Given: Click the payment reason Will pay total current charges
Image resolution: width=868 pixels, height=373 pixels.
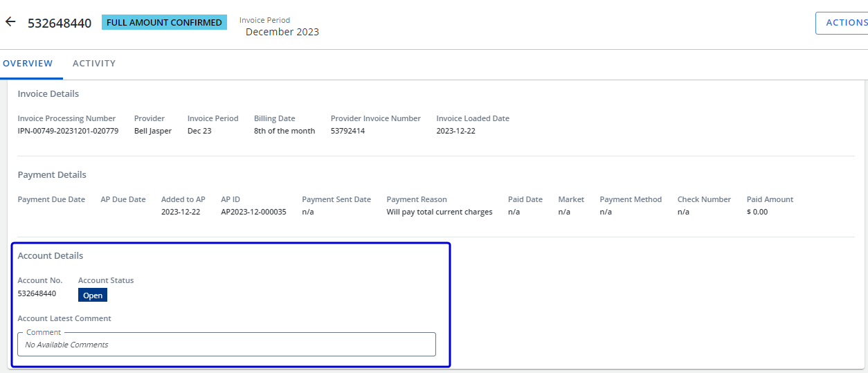Looking at the screenshot, I should (440, 212).
